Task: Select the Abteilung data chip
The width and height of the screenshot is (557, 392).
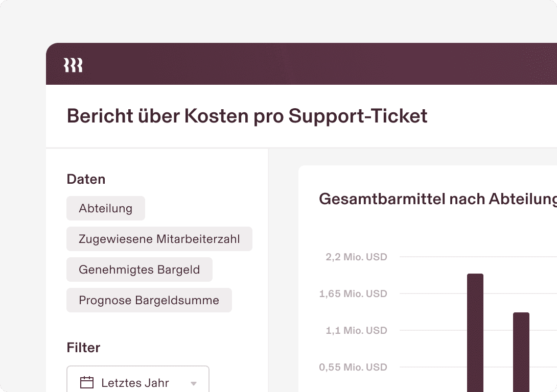Action: click(106, 208)
